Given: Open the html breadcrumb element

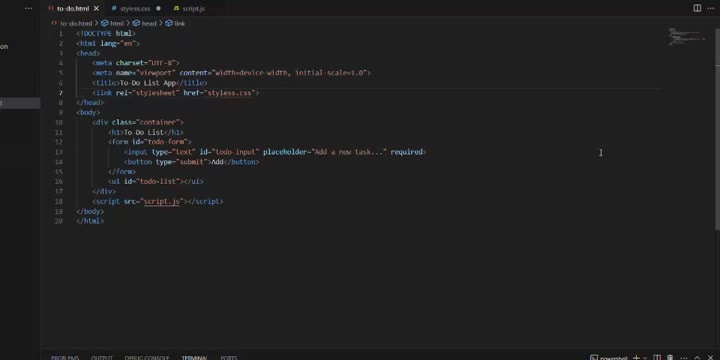Looking at the screenshot, I should tap(117, 23).
